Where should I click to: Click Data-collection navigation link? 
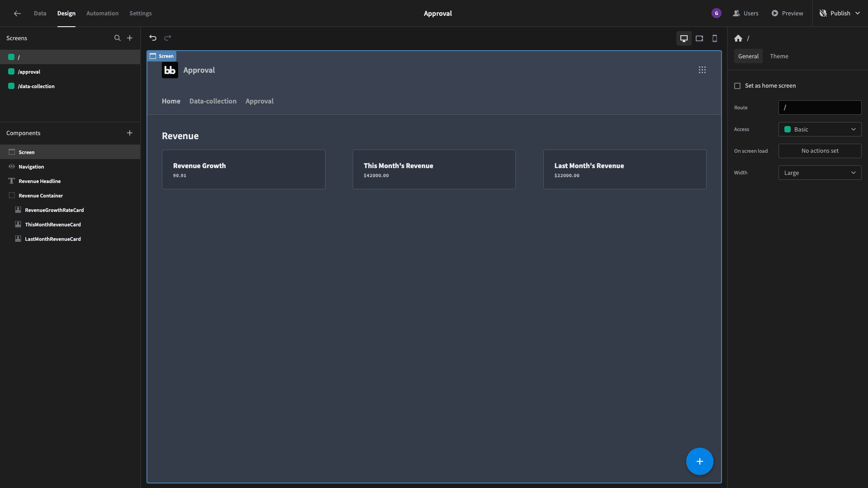tap(213, 101)
